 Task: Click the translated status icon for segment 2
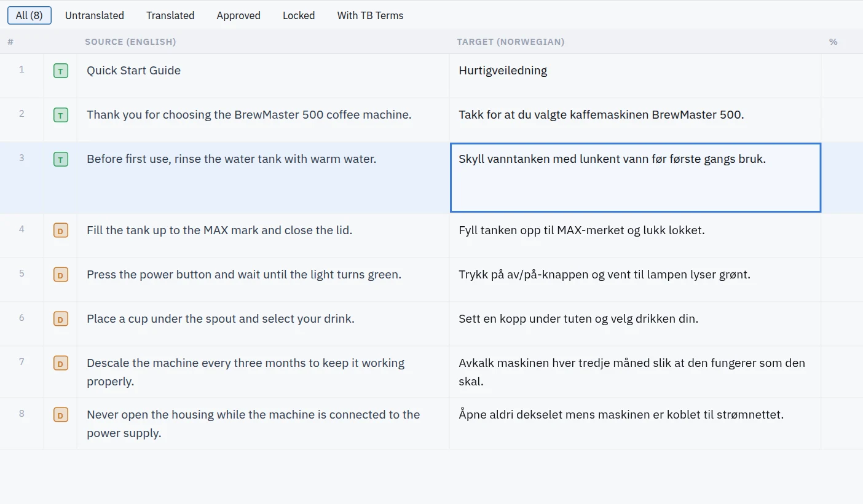[x=60, y=116]
